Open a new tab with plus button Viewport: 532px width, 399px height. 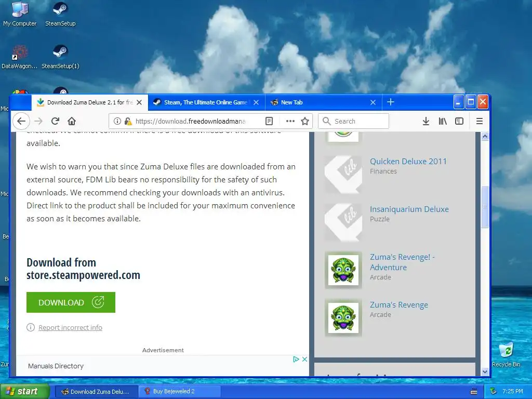tap(391, 102)
